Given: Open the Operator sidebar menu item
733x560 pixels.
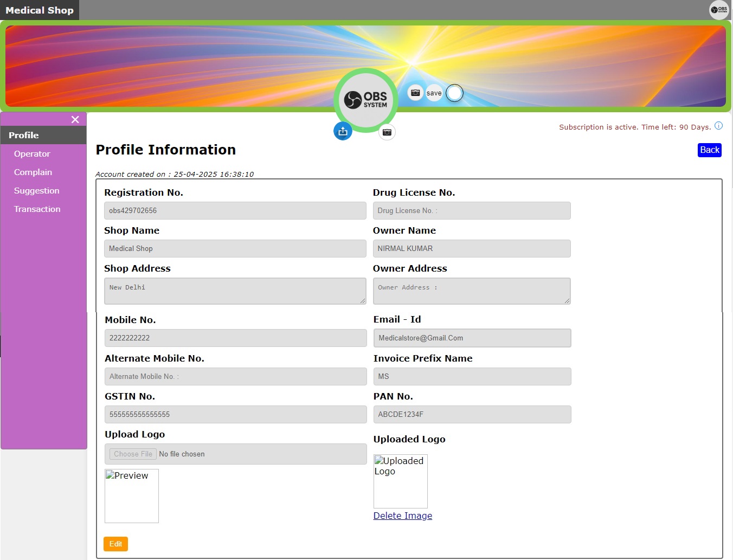Looking at the screenshot, I should point(32,154).
